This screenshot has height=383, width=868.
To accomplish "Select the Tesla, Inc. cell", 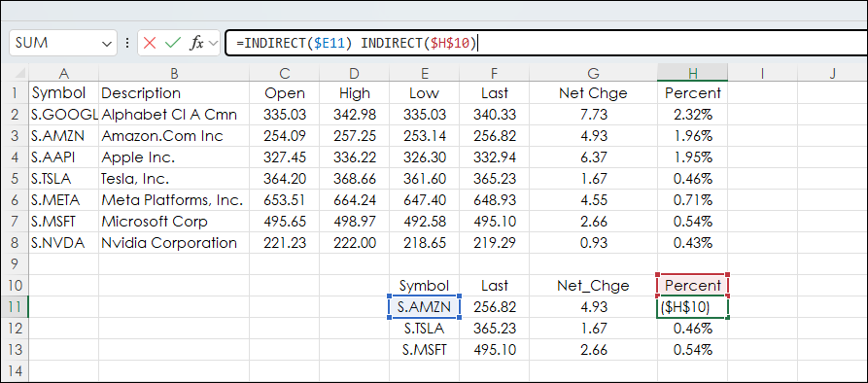I will click(x=174, y=178).
